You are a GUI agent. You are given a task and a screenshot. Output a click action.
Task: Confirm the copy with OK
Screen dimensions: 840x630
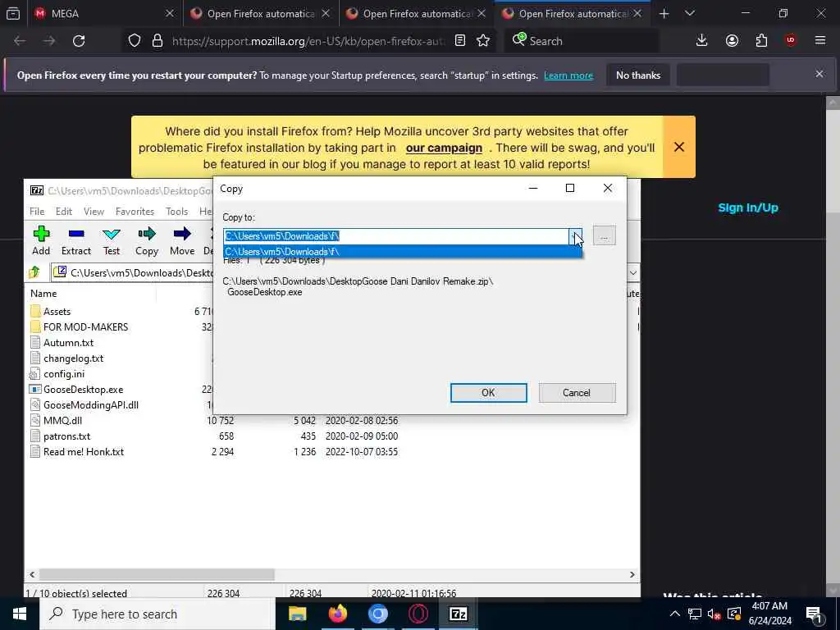point(489,393)
